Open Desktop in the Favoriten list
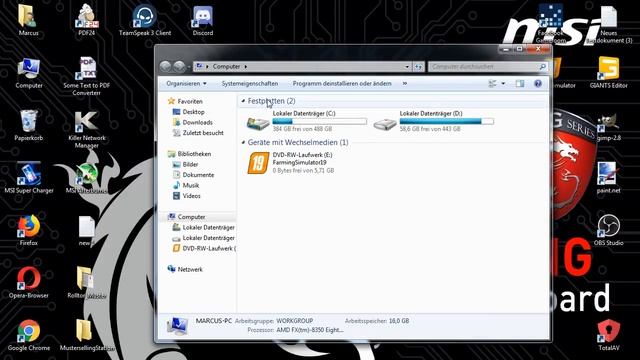Screen dimensions: 640x360 [x=193, y=112]
